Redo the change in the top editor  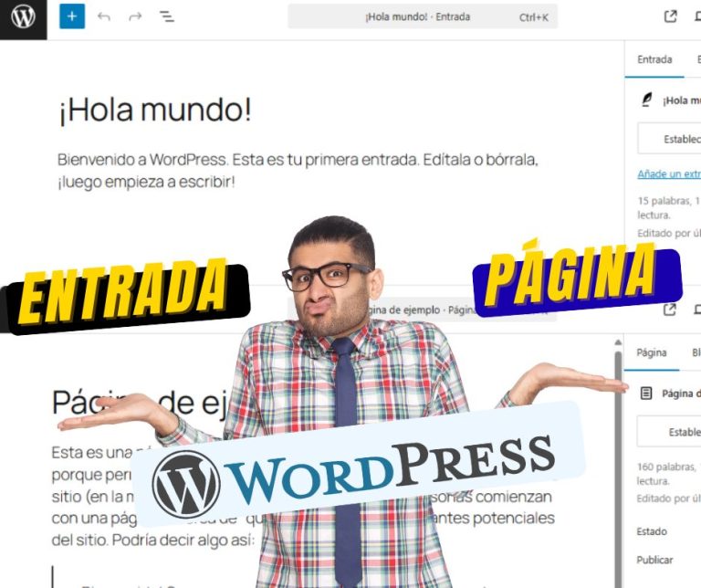(135, 17)
